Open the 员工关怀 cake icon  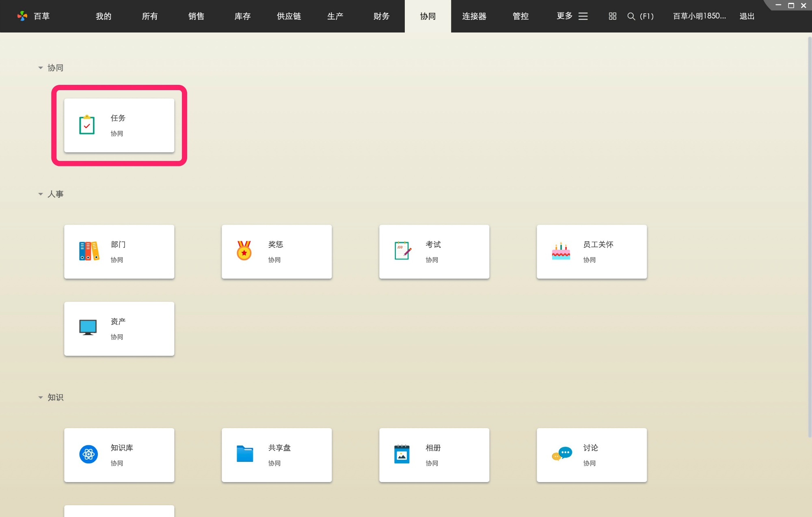coord(561,251)
